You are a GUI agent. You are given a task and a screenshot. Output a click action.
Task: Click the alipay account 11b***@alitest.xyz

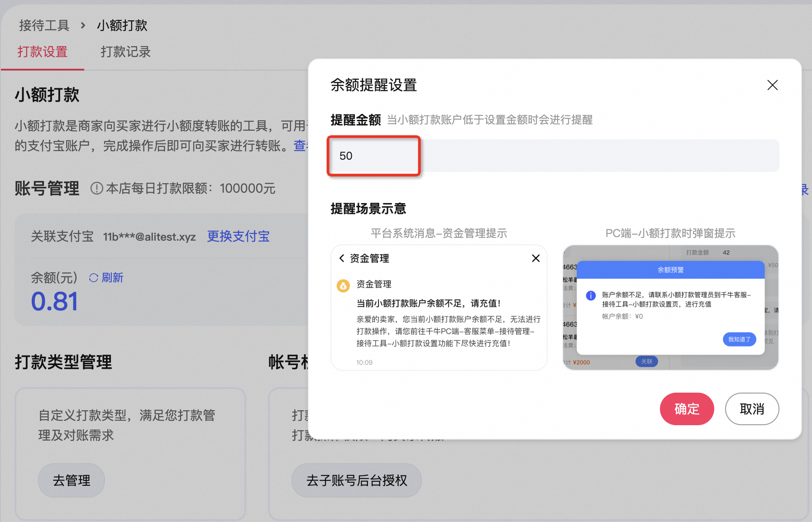point(149,237)
